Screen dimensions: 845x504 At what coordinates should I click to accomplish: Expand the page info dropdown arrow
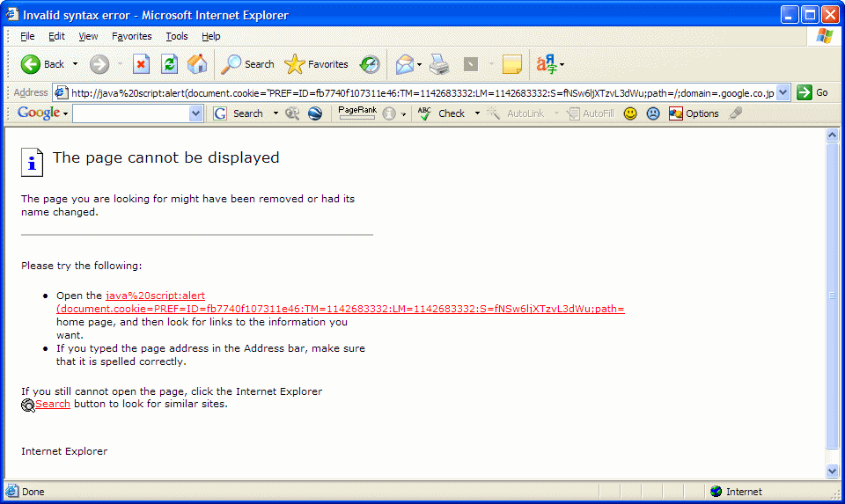pos(403,114)
